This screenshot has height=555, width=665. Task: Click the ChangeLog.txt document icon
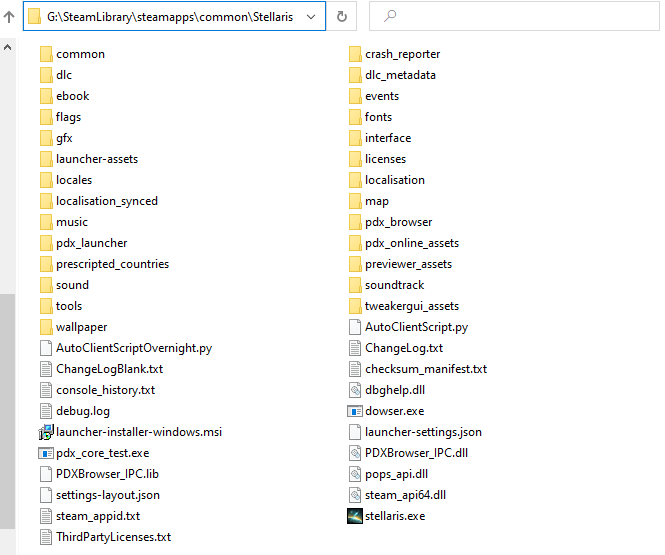(355, 348)
